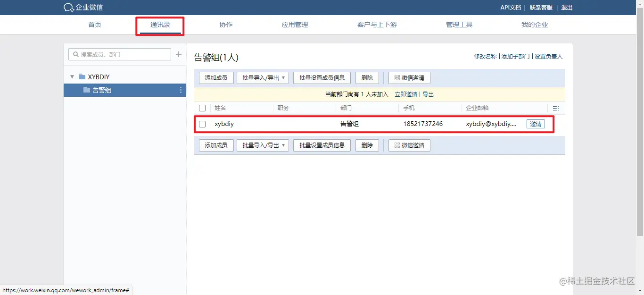Click the 部门 column header

point(346,108)
